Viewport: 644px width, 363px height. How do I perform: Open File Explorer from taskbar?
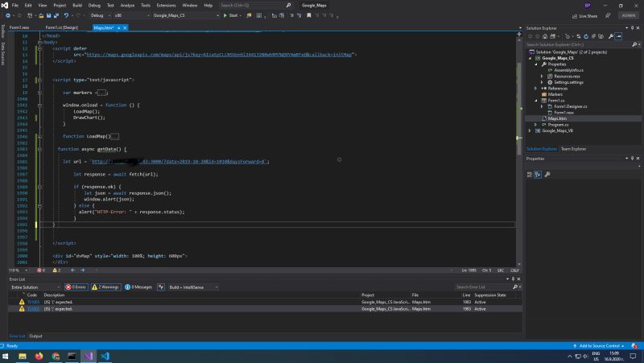(x=23, y=356)
